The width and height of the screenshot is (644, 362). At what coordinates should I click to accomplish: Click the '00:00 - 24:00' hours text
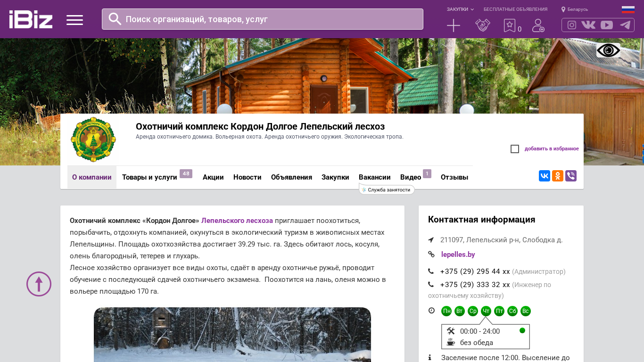coord(480,331)
